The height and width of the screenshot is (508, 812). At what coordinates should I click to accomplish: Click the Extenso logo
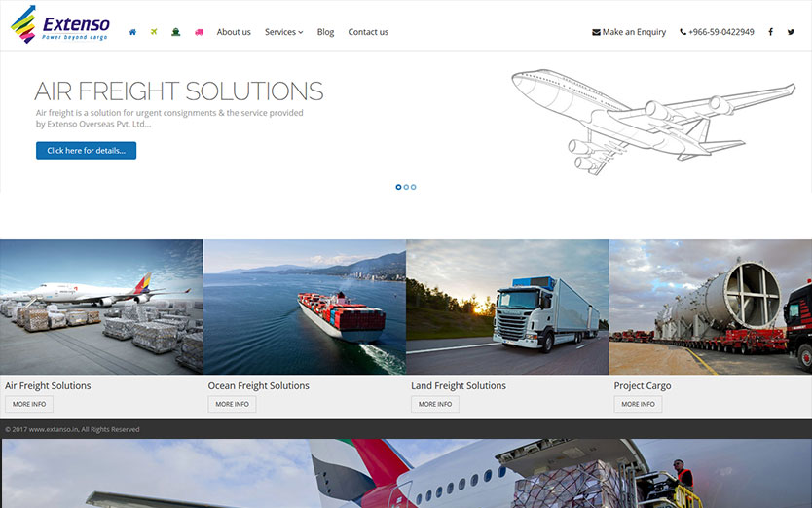[60, 24]
